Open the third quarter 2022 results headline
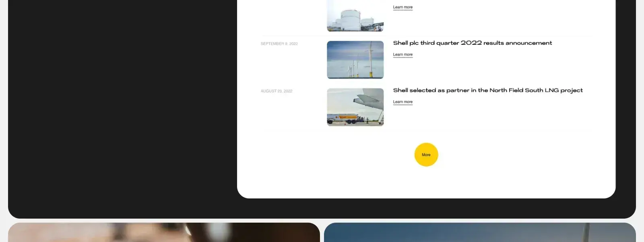This screenshot has width=644, height=242. click(x=473, y=43)
